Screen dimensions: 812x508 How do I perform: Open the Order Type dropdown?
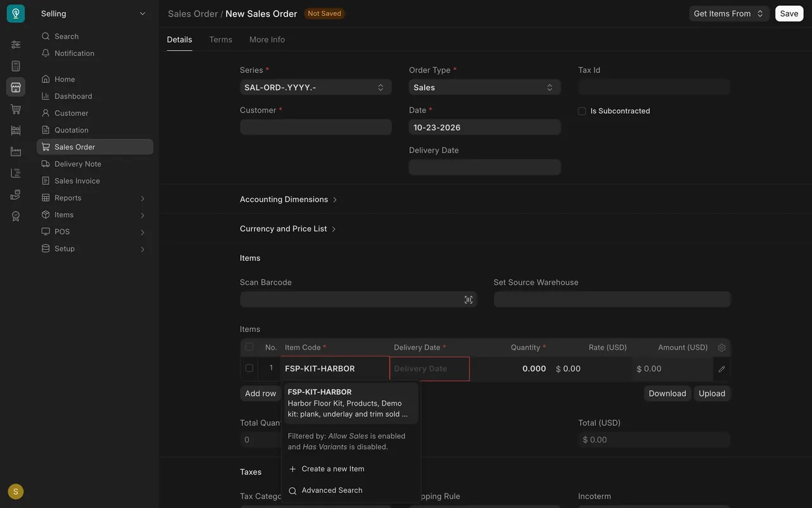485,88
